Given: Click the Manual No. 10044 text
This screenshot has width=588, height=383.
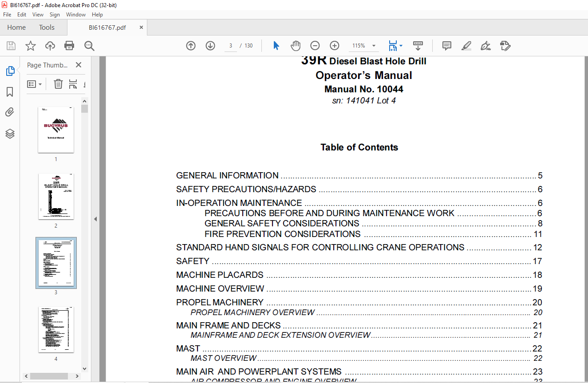Looking at the screenshot, I should click(364, 89).
